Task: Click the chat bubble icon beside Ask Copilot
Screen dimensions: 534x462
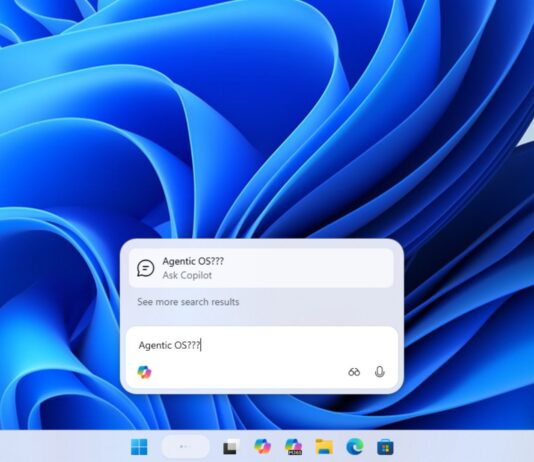Action: tap(145, 268)
